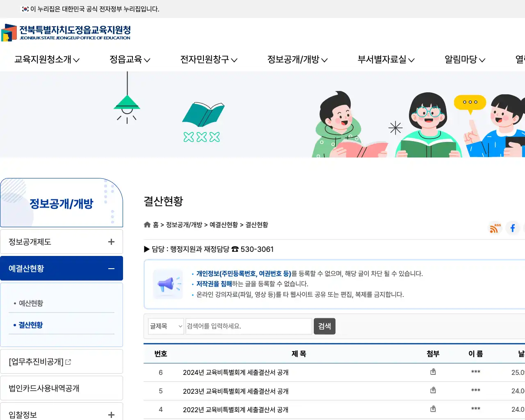Open attachment icon for 2022년 세출결산서
Image resolution: width=525 pixels, height=420 pixels.
(x=433, y=409)
